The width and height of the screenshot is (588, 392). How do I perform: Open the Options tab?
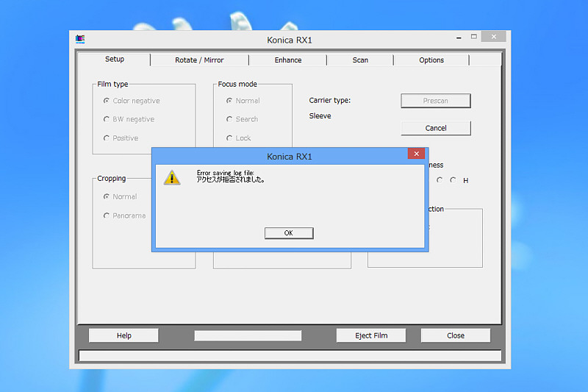[x=431, y=60]
